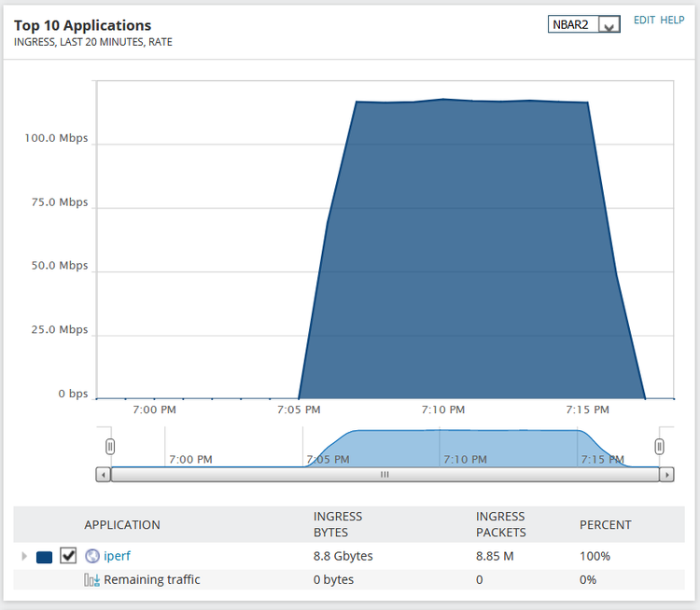Click the 7:05 PM label in the mini navigator
Screen dimensions: 700x610
click(328, 459)
